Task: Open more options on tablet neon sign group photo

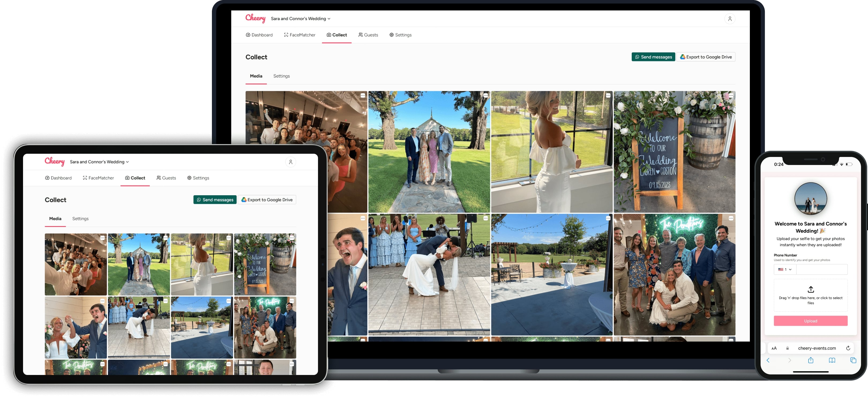Action: (292, 301)
